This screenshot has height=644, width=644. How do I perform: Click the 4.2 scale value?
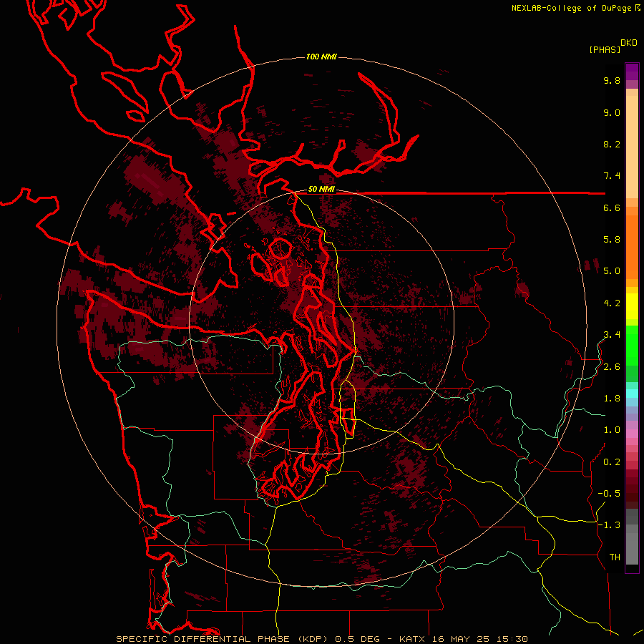click(612, 303)
